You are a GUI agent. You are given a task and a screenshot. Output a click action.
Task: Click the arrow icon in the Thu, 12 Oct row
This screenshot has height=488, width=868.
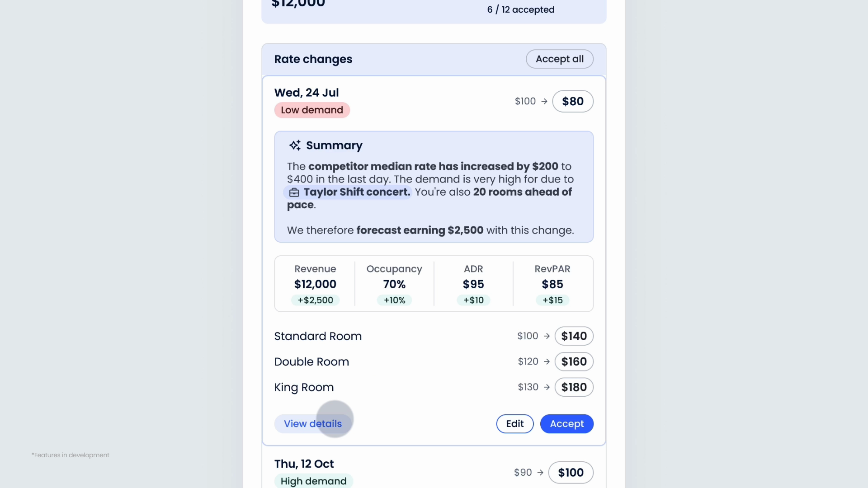[540, 473]
